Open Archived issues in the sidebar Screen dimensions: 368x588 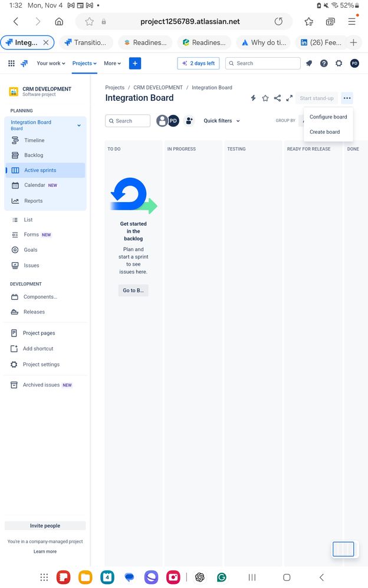click(x=45, y=385)
